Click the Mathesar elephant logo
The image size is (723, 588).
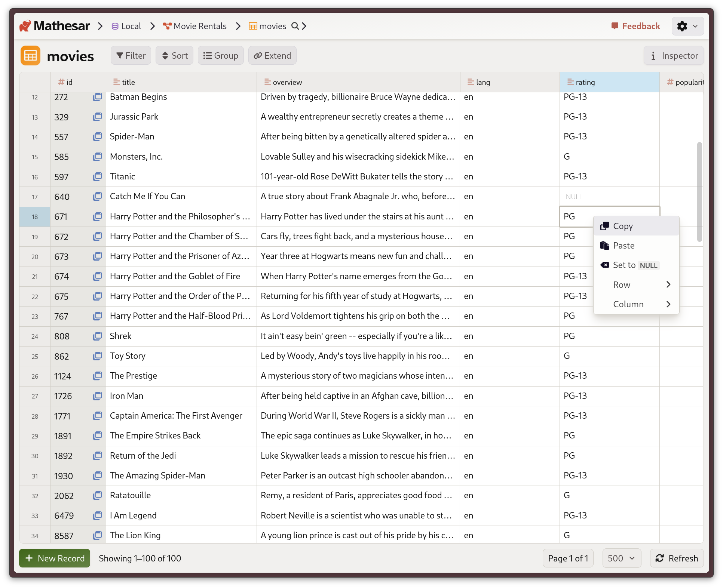(x=25, y=25)
